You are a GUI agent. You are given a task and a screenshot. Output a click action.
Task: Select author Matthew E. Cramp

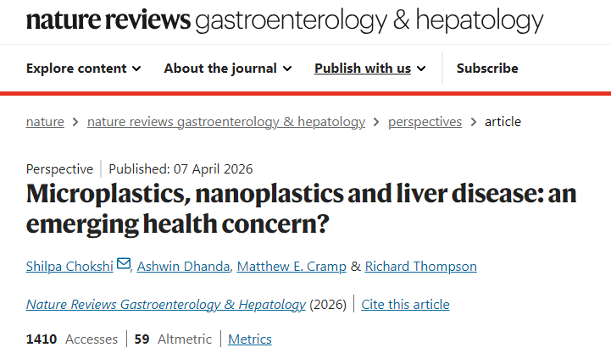point(291,267)
